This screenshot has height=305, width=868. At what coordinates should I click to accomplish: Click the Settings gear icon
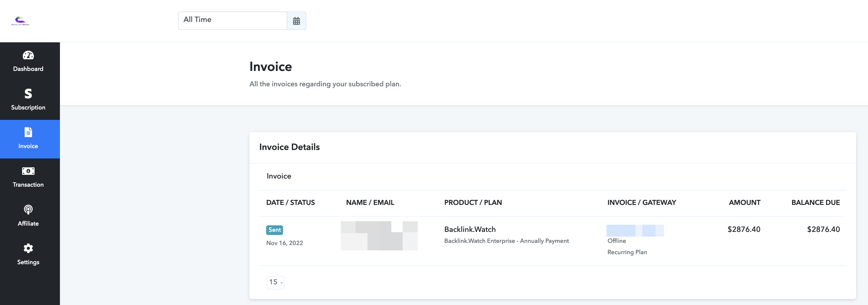pyautogui.click(x=28, y=249)
